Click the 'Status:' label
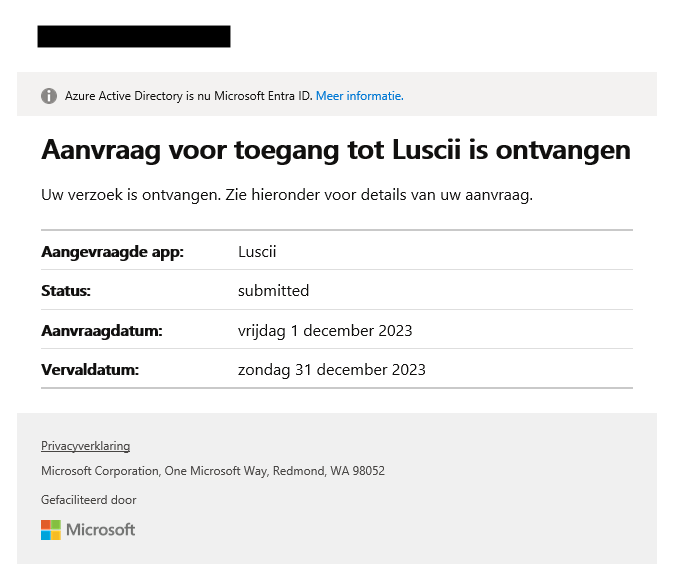This screenshot has height=584, width=674. (x=66, y=291)
